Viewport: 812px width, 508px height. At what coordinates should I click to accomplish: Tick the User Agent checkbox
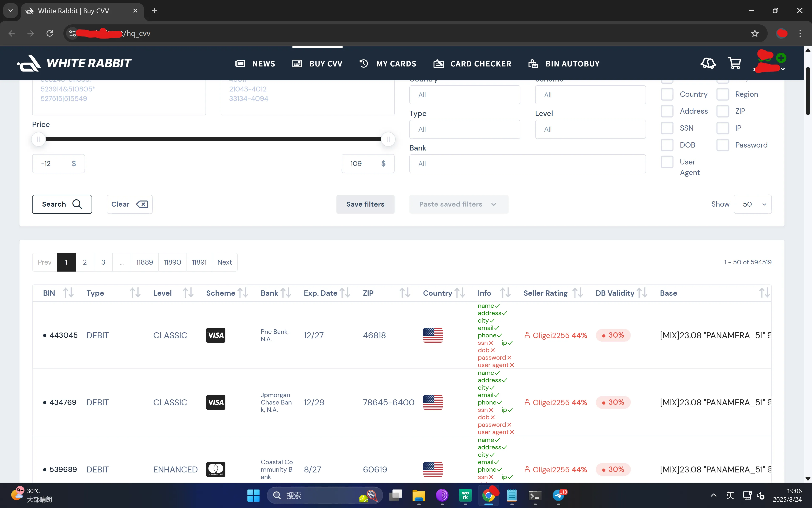tap(667, 162)
